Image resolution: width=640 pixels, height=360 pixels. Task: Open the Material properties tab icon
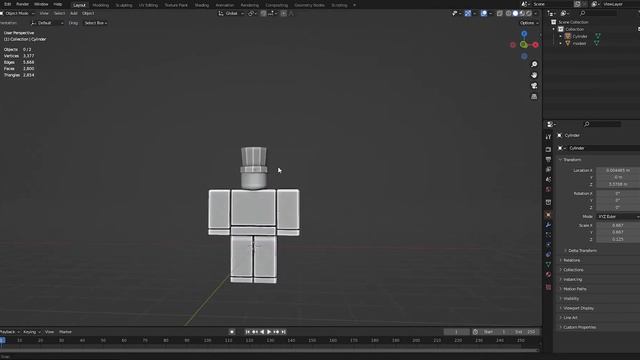click(x=548, y=275)
